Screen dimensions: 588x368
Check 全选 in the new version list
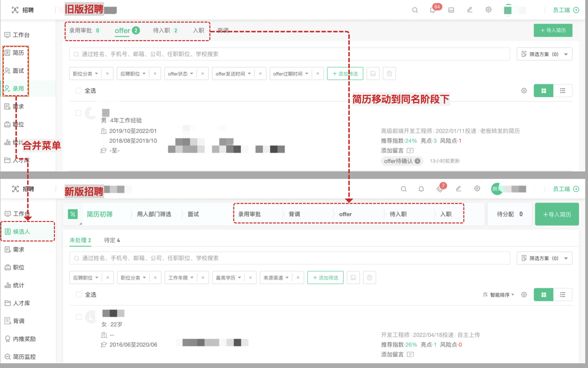tap(79, 295)
